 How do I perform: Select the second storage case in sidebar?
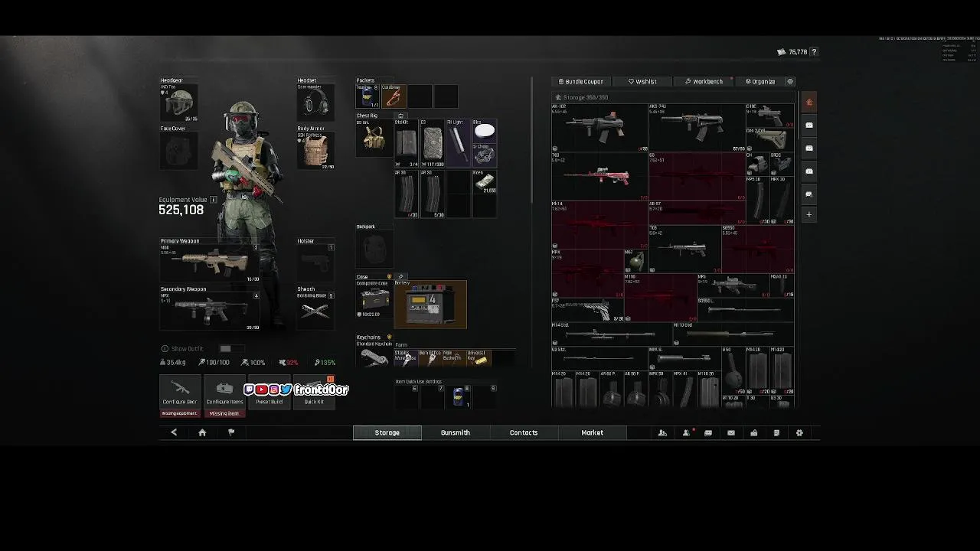pos(809,148)
